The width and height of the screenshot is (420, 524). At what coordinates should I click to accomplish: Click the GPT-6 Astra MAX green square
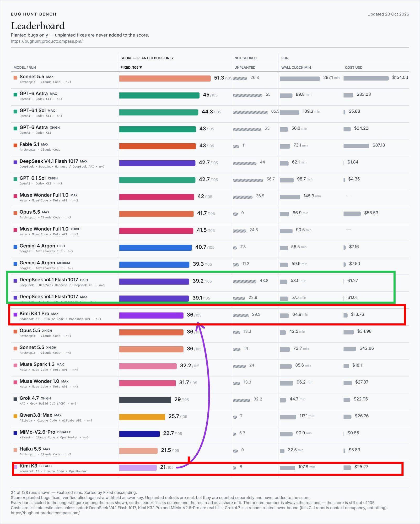(15, 94)
